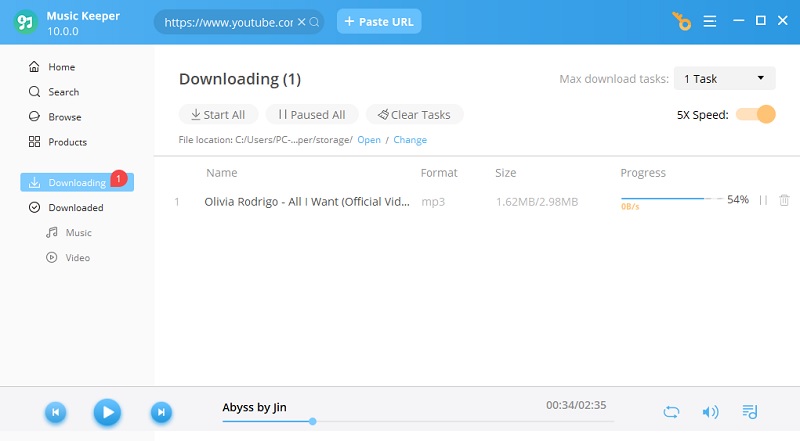Click the red badge on Downloading

coord(118,178)
